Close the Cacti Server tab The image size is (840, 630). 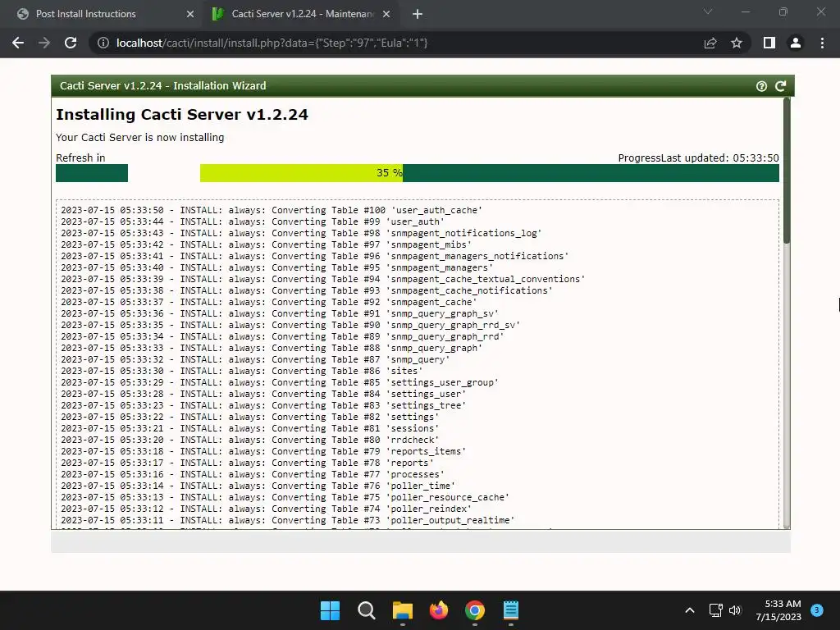386,14
